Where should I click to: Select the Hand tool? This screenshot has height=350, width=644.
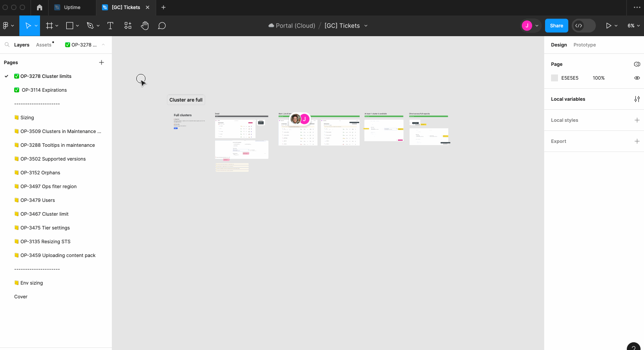coord(145,26)
